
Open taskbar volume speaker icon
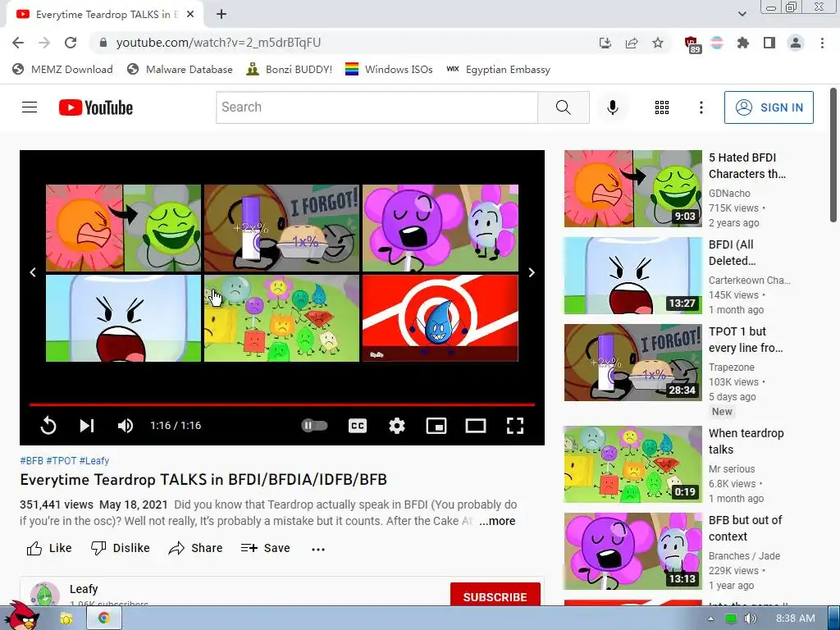[750, 619]
